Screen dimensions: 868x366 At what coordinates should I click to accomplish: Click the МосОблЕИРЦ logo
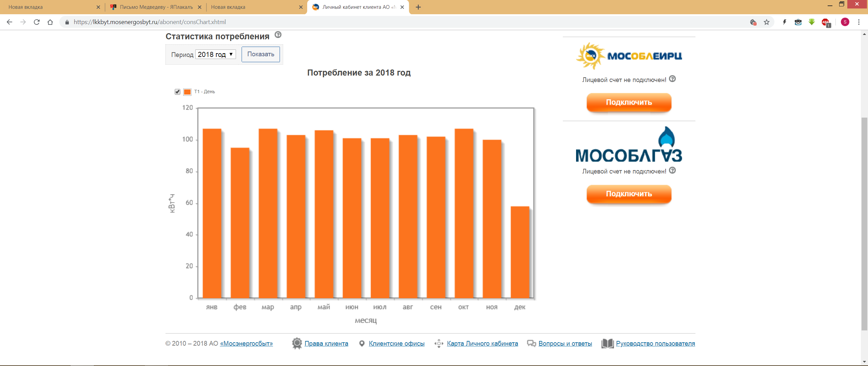point(629,56)
